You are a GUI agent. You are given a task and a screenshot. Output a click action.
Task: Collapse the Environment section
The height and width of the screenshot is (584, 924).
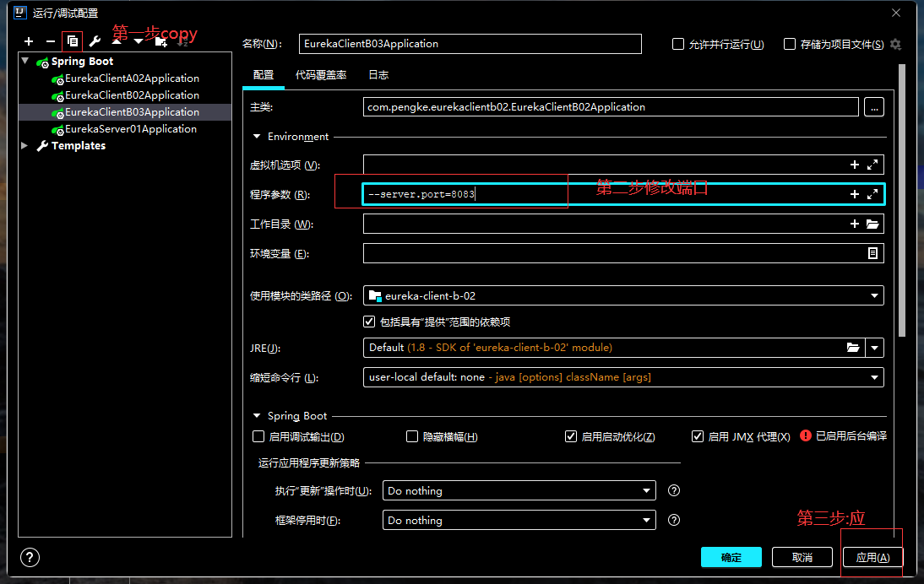[257, 136]
